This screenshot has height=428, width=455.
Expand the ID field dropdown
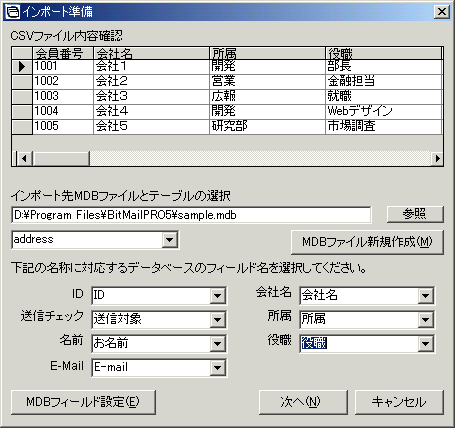click(218, 296)
